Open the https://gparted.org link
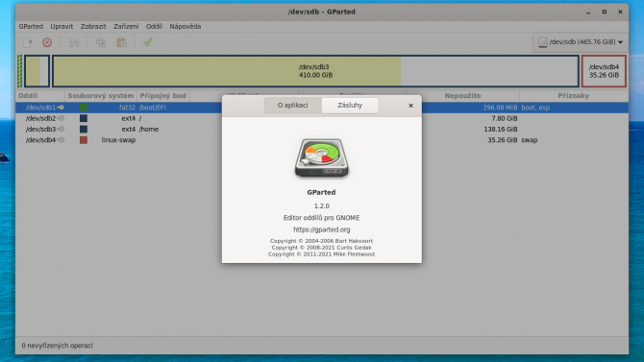Screen dimensions: 644x362 click(322, 229)
